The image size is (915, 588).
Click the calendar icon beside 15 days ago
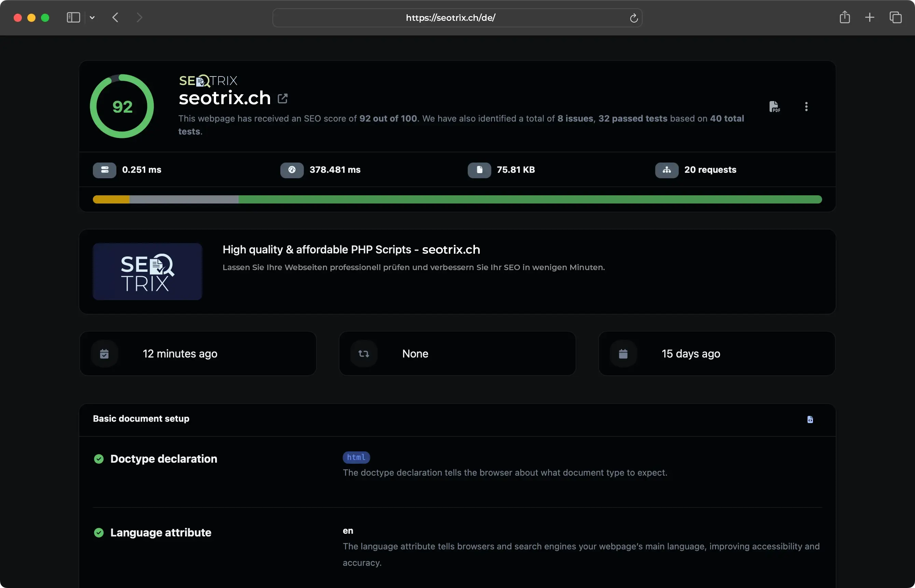[623, 354]
